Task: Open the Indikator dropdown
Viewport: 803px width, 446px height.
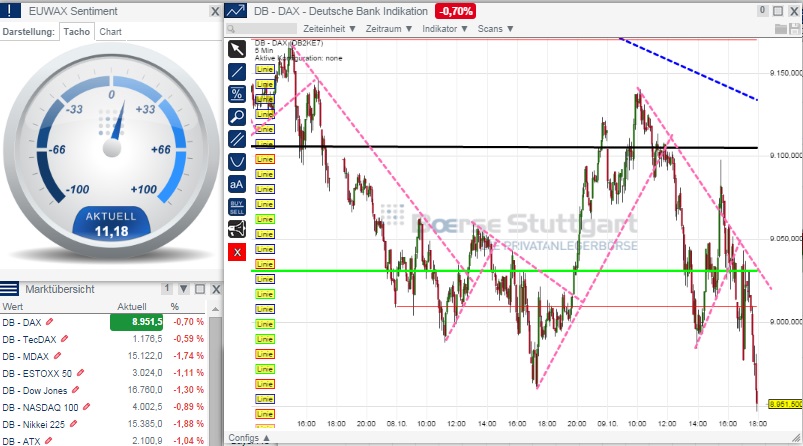Action: 445,29
